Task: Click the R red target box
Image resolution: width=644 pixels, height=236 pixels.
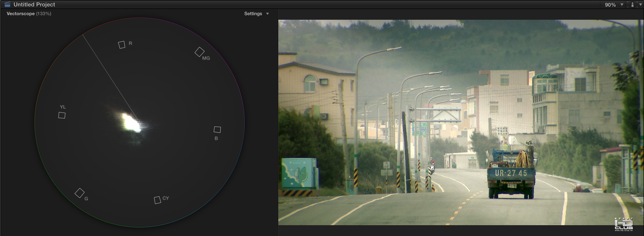Action: tap(122, 45)
